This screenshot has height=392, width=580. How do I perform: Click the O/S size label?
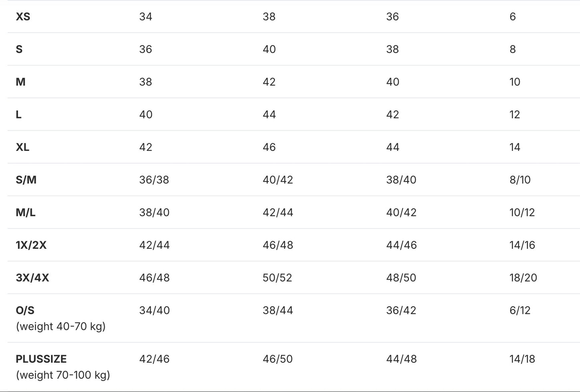point(25,310)
